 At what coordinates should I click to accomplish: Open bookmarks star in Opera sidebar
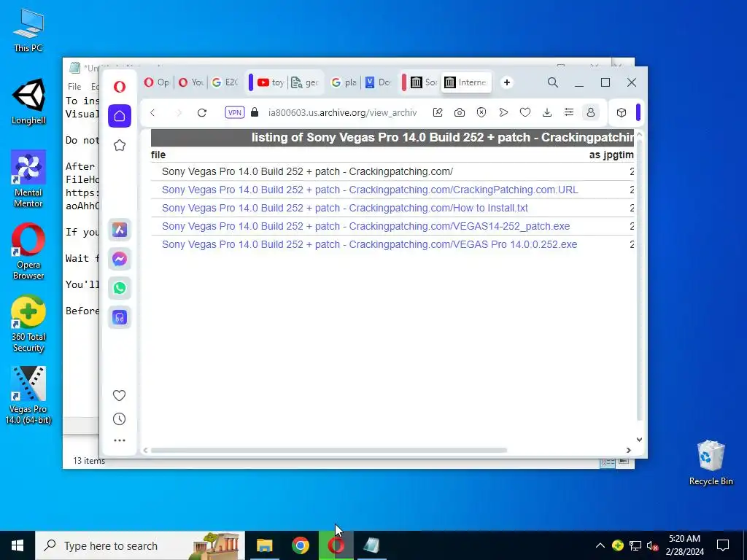tap(120, 145)
